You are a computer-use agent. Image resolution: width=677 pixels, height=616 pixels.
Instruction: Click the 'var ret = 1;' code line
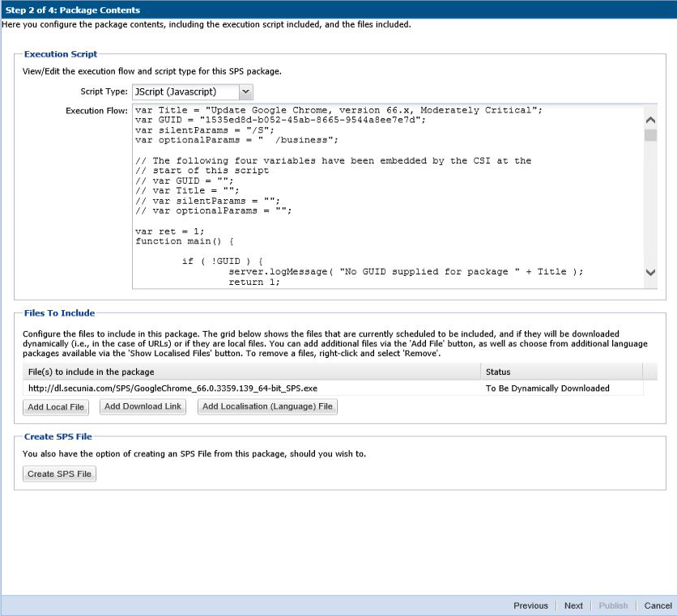(164, 231)
